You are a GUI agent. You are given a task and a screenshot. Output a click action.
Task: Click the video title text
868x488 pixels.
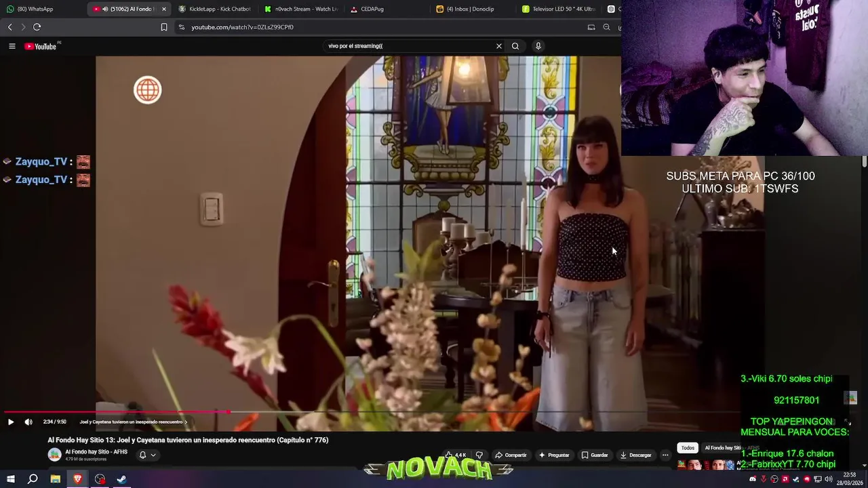[x=188, y=440]
